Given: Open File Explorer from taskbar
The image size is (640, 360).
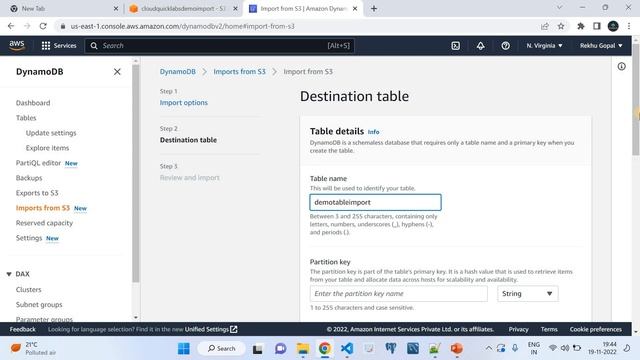Looking at the screenshot, I should click(x=303, y=349).
